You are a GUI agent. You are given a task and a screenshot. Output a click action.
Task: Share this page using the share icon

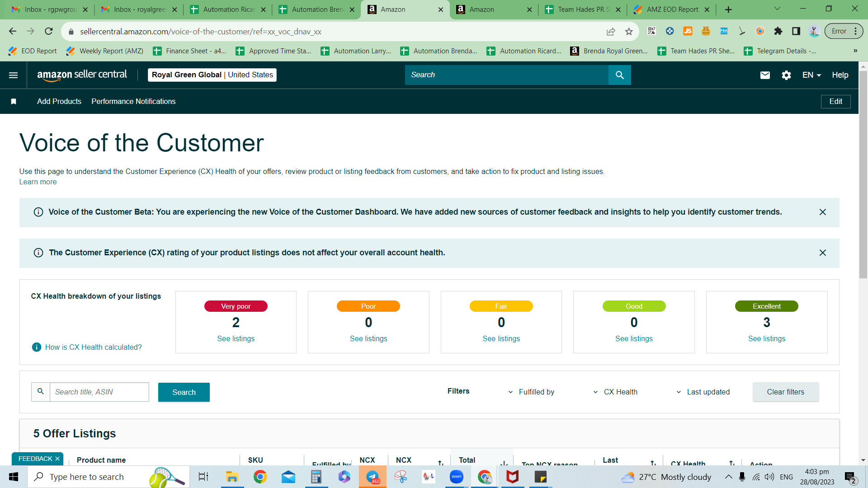pyautogui.click(x=611, y=32)
